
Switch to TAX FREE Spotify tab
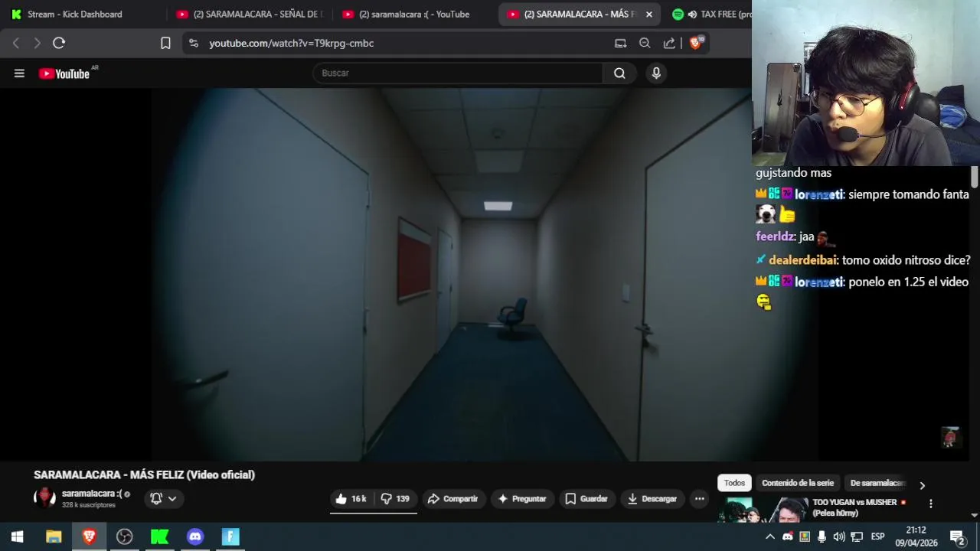point(710,14)
